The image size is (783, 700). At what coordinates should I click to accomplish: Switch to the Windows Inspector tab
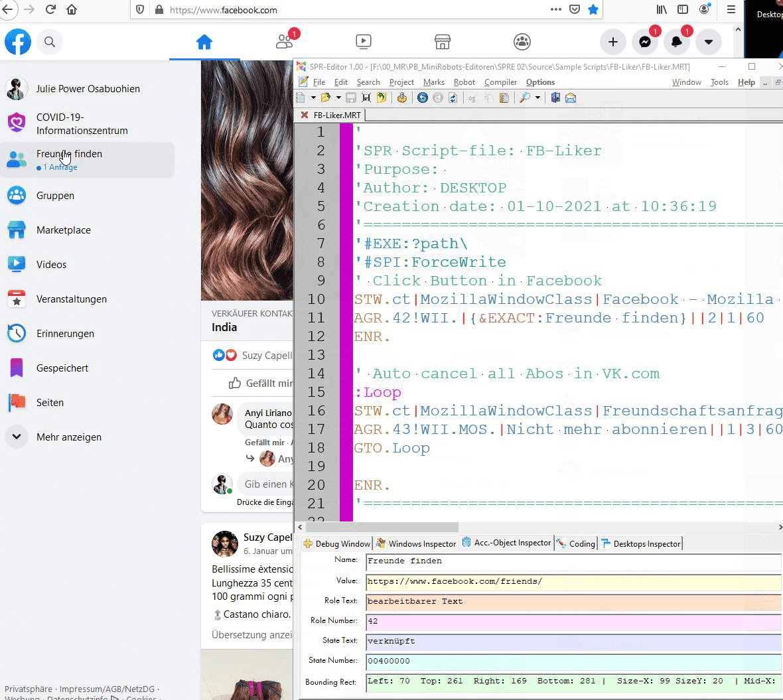pos(416,543)
